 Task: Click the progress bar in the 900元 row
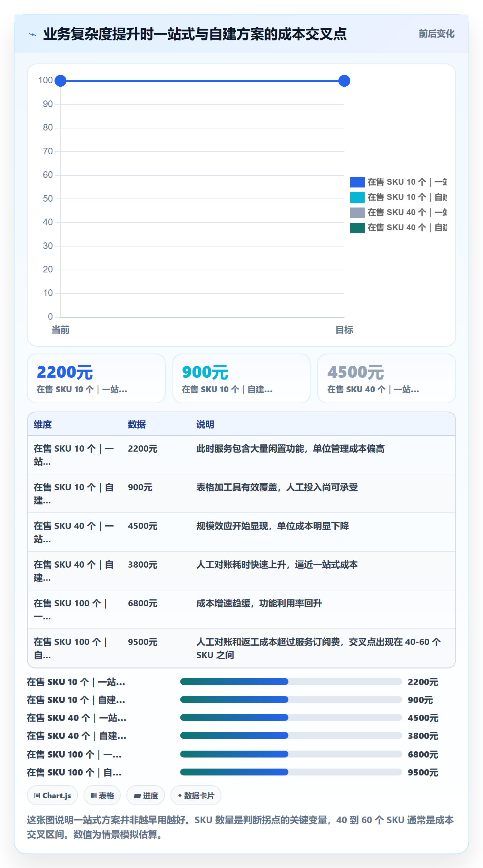point(291,700)
